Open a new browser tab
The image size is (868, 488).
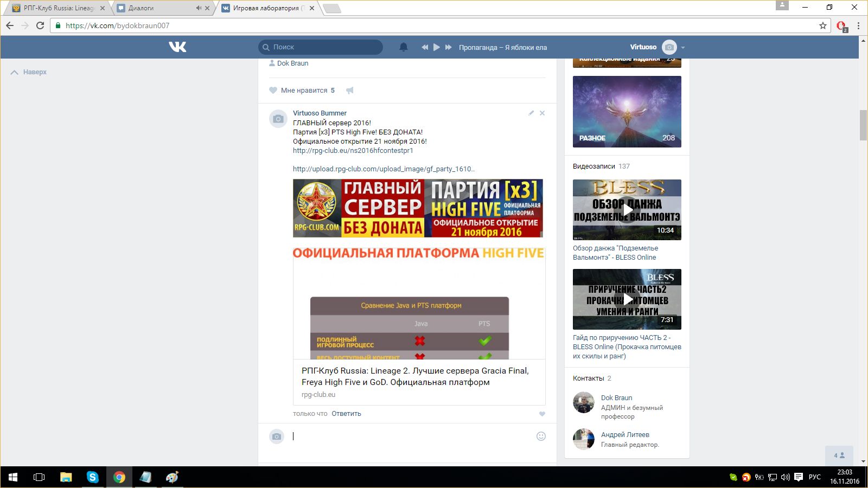tap(332, 8)
